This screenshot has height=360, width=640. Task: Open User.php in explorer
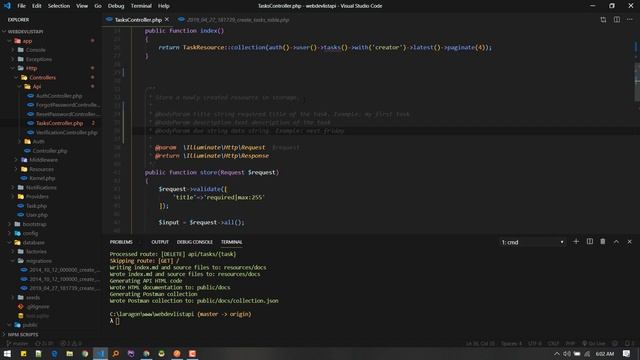pyautogui.click(x=37, y=215)
